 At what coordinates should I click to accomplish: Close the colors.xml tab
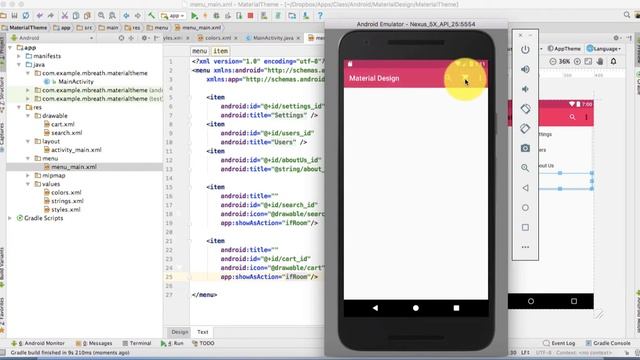tap(236, 38)
